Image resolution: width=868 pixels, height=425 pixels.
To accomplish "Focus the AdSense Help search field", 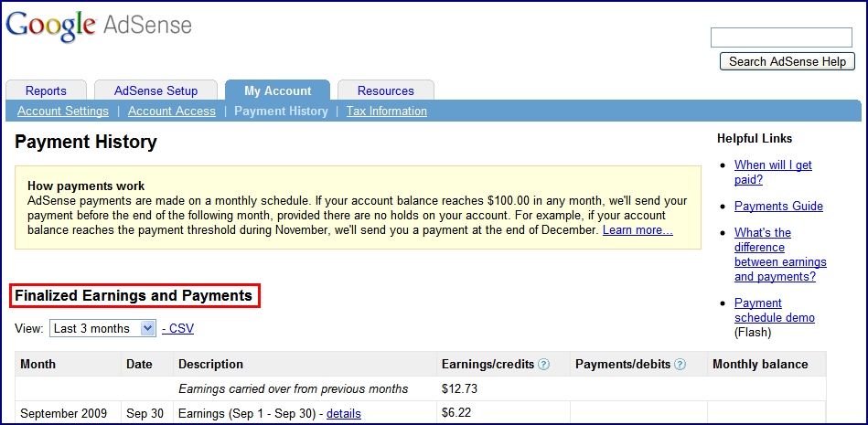I will coord(781,37).
